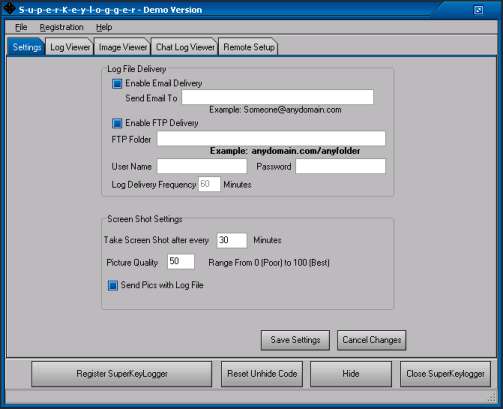Image resolution: width=503 pixels, height=409 pixels.
Task: Go to the Remote Setup tab
Action: point(249,47)
